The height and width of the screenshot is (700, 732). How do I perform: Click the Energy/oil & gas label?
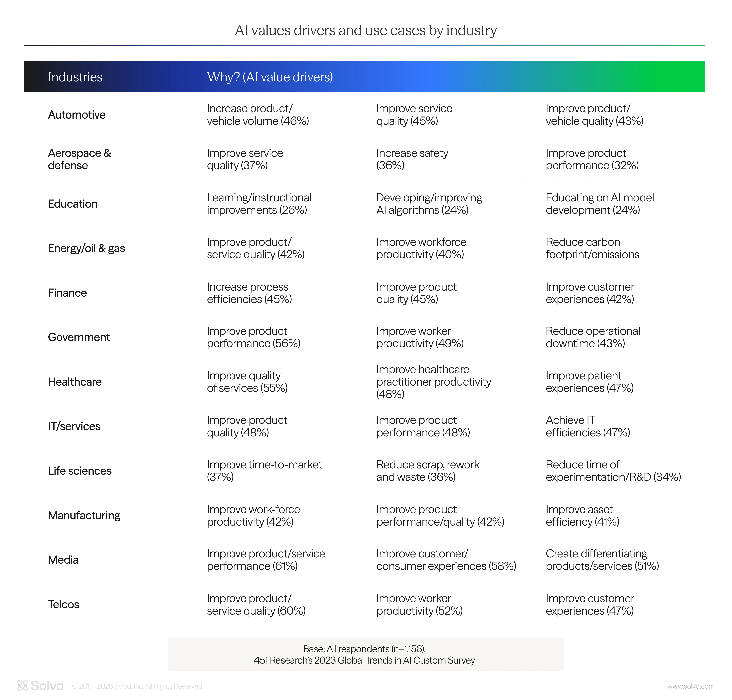[x=86, y=248]
